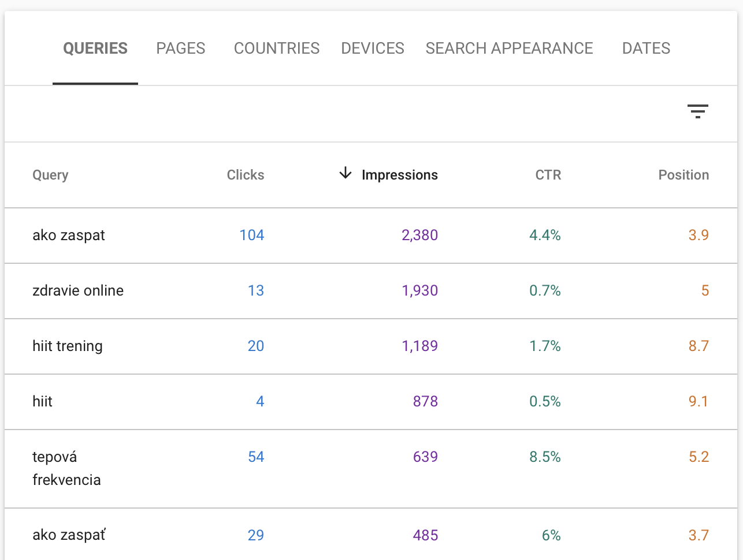Click the 639 impressions value
Viewport: 743px width, 560px height.
point(425,457)
